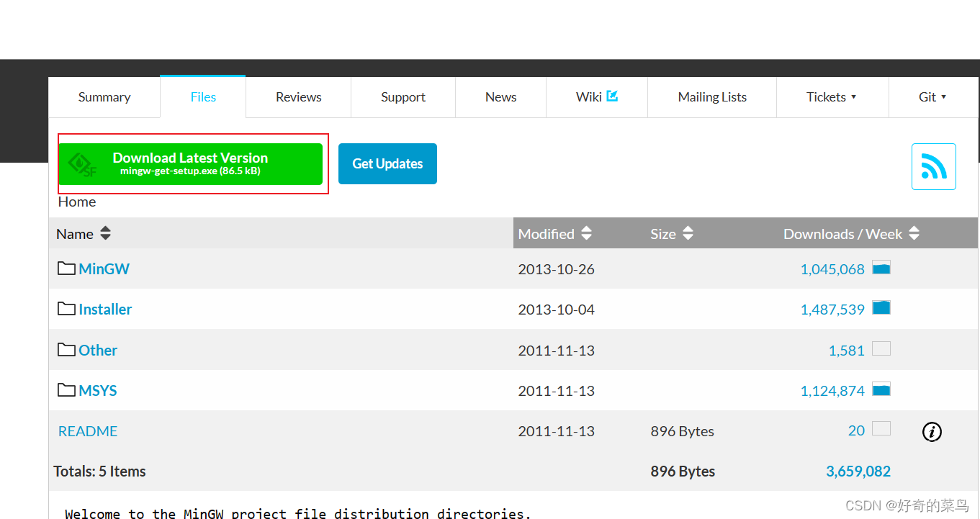The width and height of the screenshot is (980, 519).
Task: Open the README file link
Action: 87,430
